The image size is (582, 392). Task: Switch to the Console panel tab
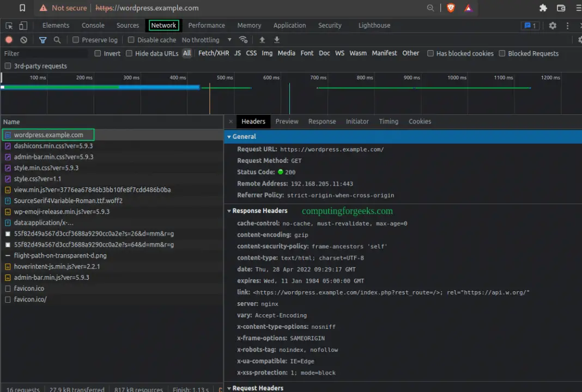pos(93,26)
